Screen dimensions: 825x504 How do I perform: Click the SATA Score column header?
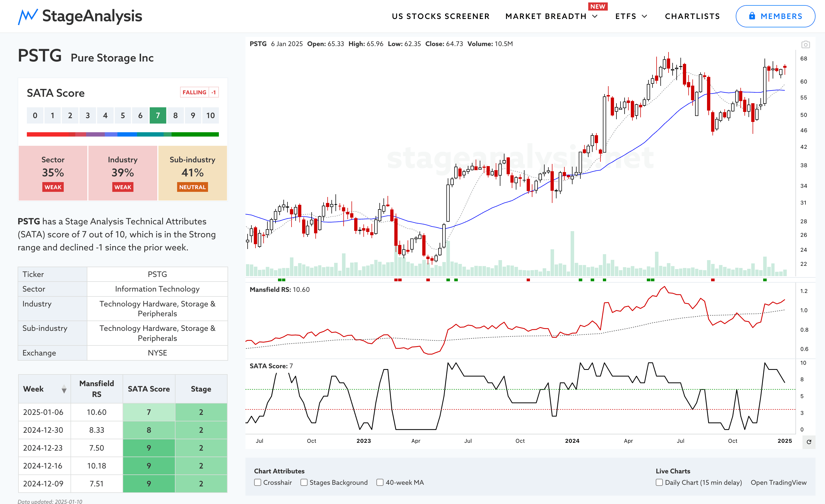[x=149, y=389]
